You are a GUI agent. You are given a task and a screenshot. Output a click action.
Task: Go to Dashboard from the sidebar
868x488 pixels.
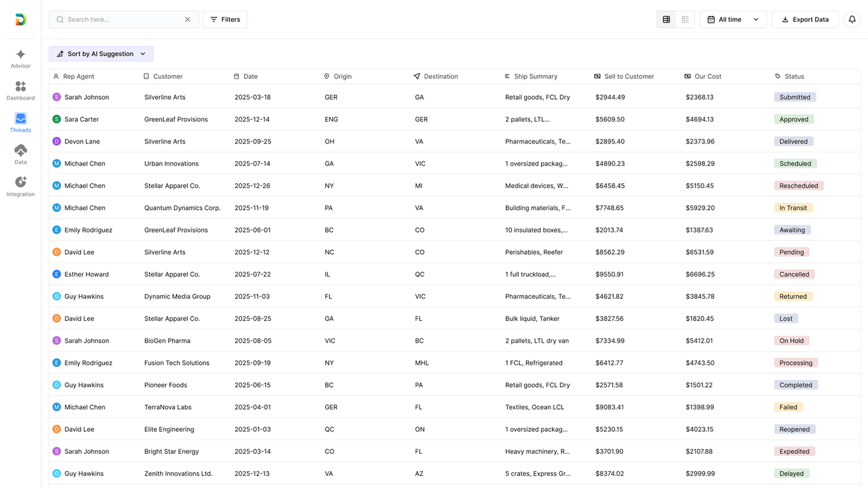click(x=21, y=86)
